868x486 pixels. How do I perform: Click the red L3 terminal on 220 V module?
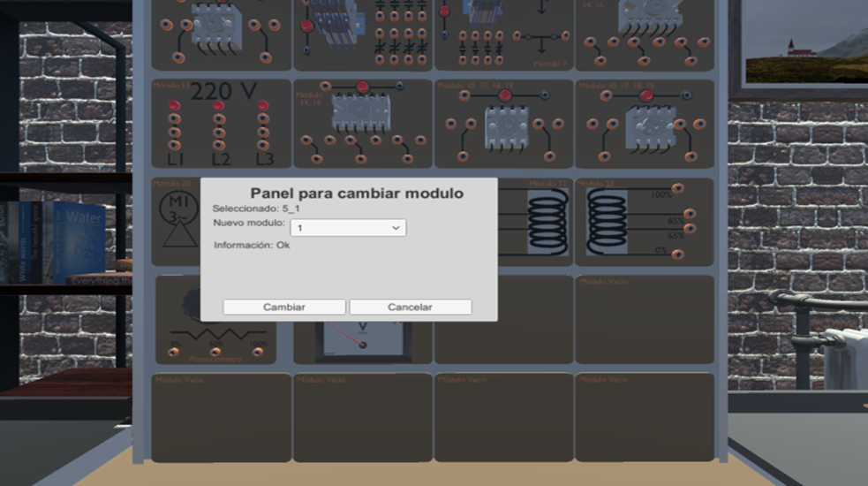(262, 107)
